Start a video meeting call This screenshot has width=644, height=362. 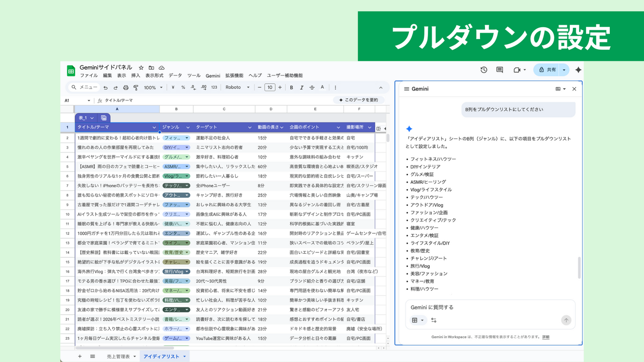tap(517, 70)
